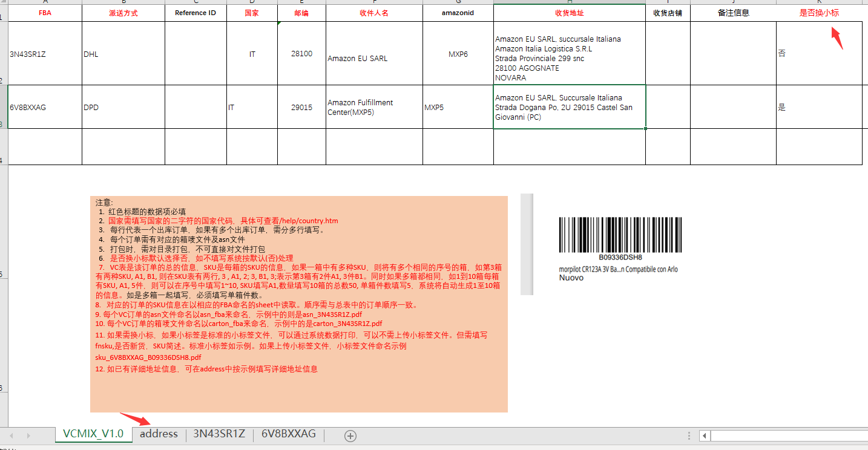The height and width of the screenshot is (450, 868).
Task: Click the horizontal scrollbar track
Action: pos(789,435)
